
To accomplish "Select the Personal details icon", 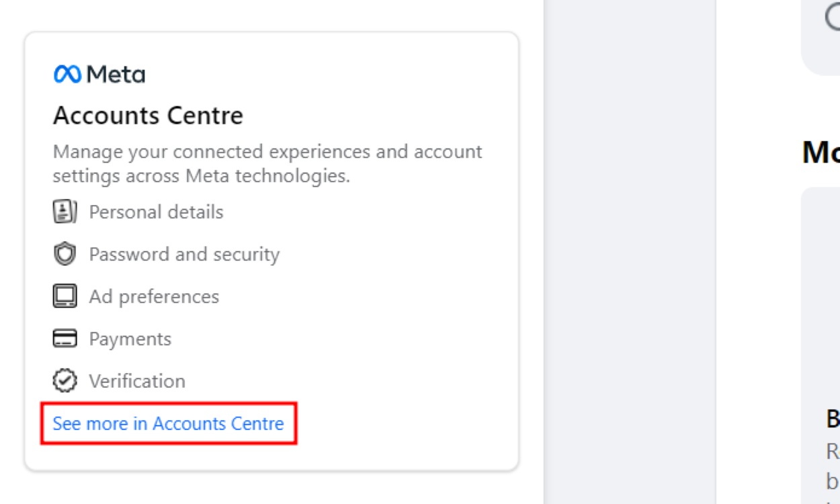I will tap(65, 212).
